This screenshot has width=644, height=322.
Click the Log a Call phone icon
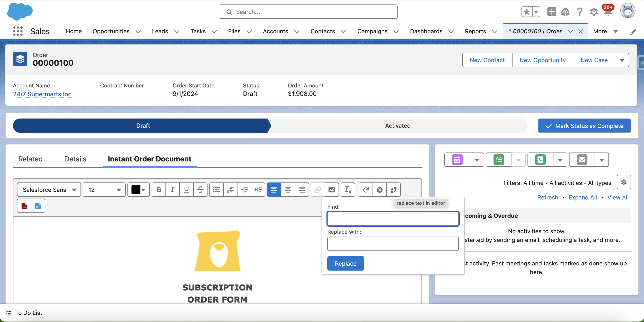point(540,160)
